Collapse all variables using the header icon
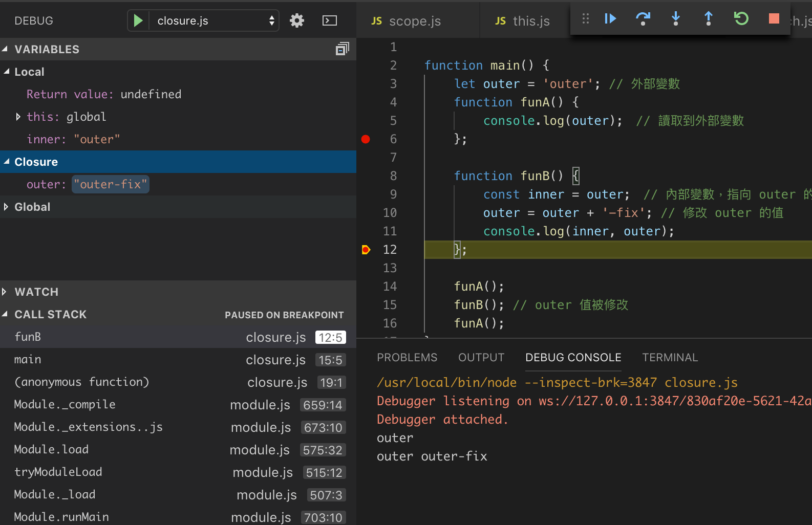Viewport: 812px width, 525px height. (342, 49)
